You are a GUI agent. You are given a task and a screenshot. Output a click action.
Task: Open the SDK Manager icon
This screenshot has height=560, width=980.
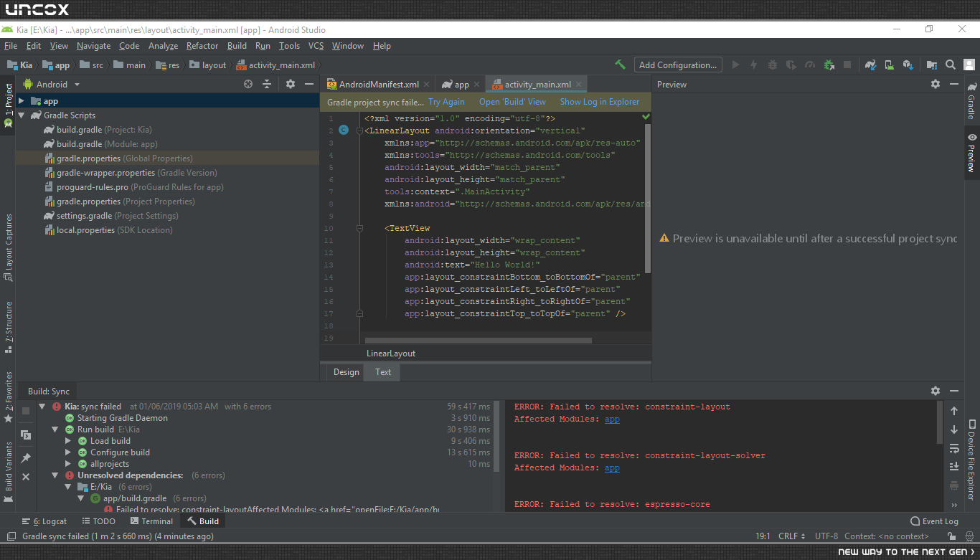tap(908, 65)
